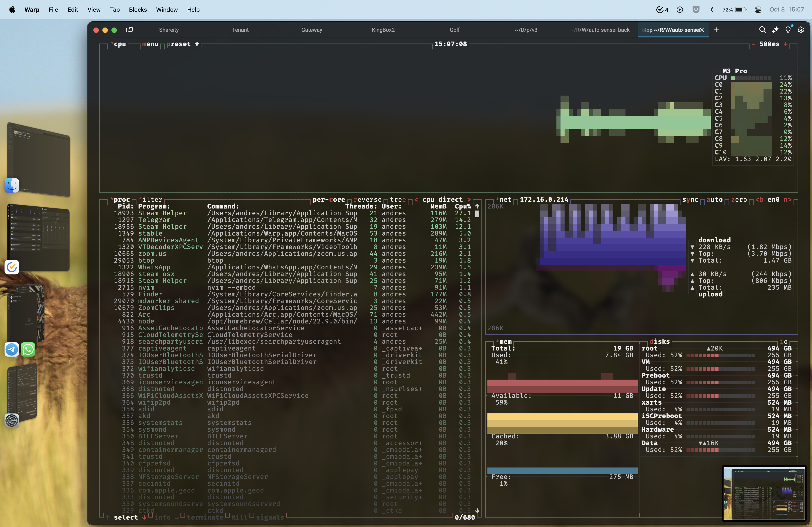Enable tree view in proc panel

(398, 199)
